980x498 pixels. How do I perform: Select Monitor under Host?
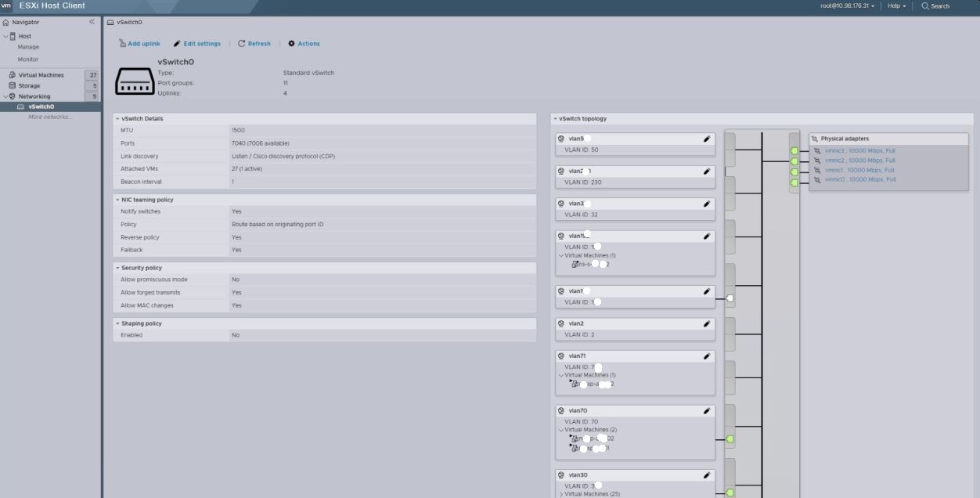pos(28,60)
